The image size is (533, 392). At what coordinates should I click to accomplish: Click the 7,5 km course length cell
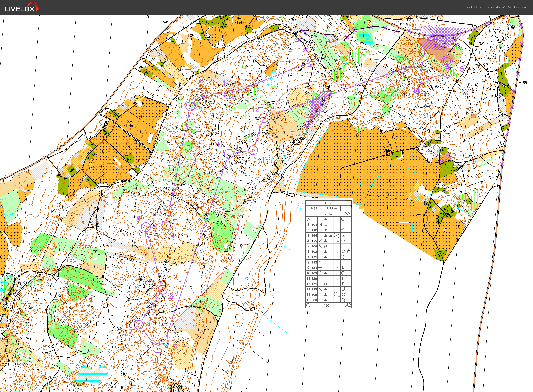point(332,208)
